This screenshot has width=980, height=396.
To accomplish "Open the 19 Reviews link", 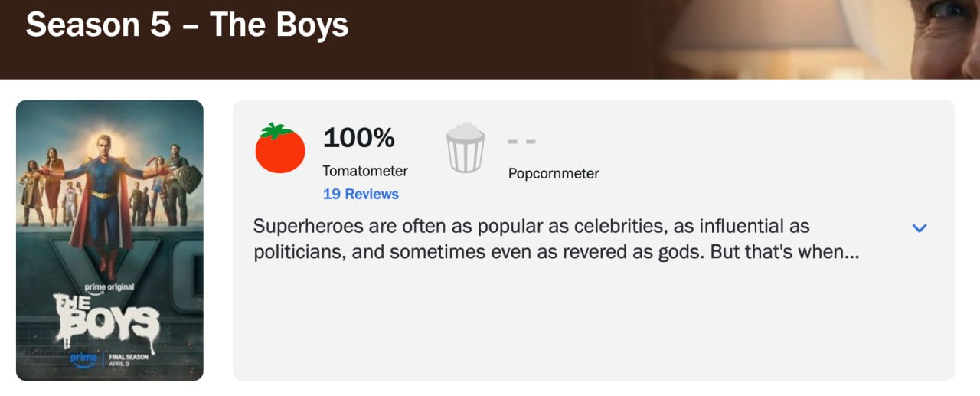I will tap(361, 195).
